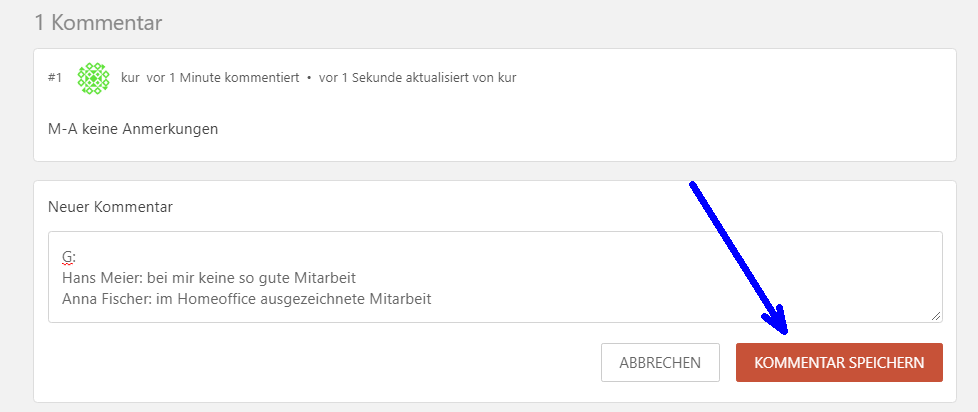Click the bullet separator between the timestamps
The height and width of the screenshot is (412, 978).
click(x=309, y=78)
